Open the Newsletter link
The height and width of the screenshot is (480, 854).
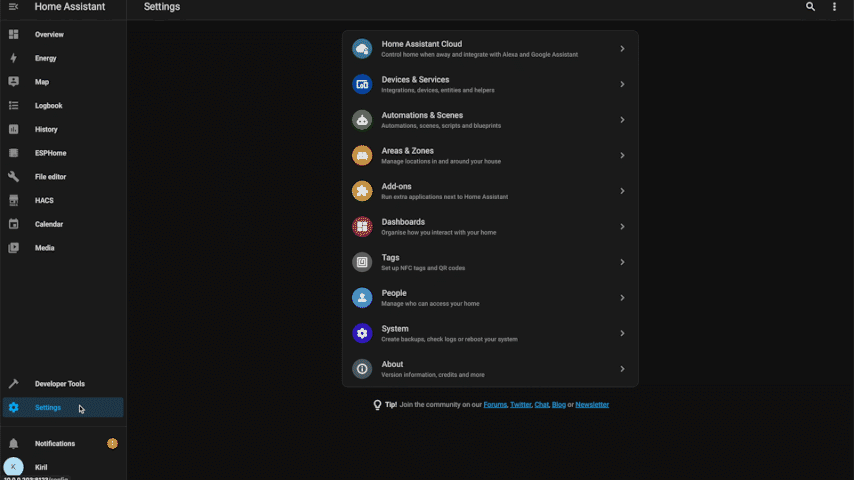[x=592, y=404]
